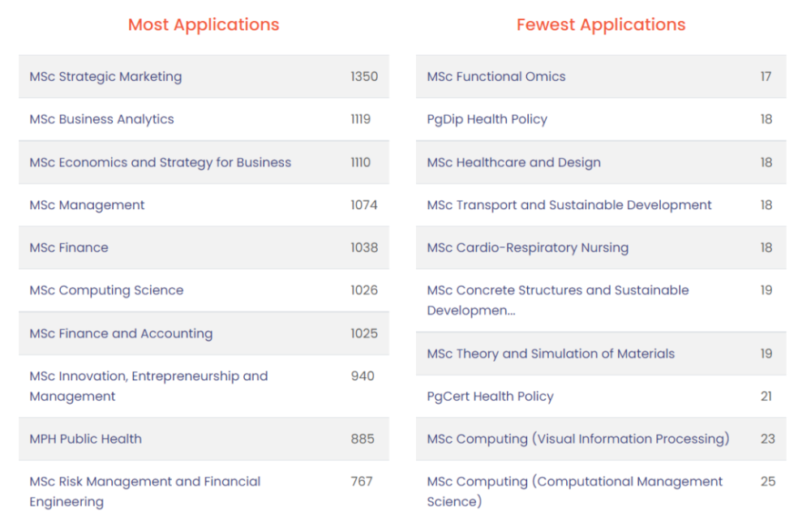The image size is (811, 532).
Task: Select the MPH Public Health row
Action: coord(204,440)
